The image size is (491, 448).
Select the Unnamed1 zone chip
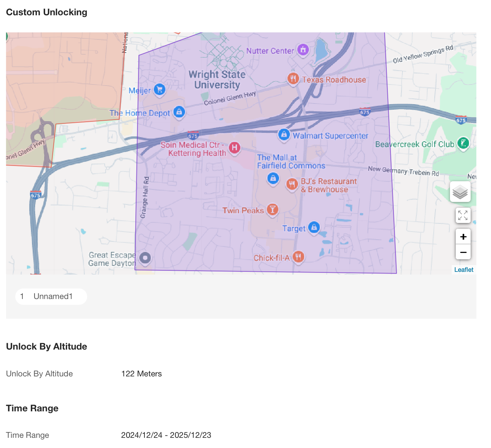[51, 297]
